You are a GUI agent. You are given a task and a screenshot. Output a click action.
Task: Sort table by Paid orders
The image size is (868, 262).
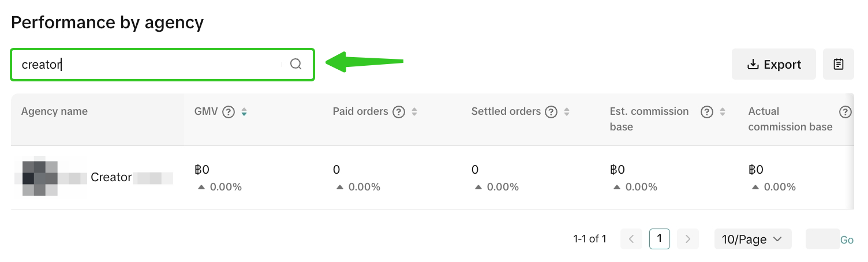(414, 112)
